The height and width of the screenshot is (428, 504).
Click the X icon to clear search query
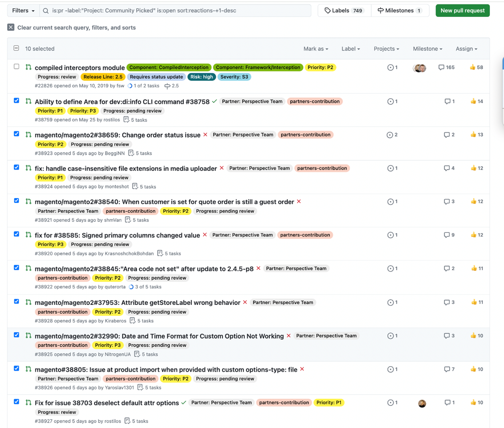pyautogui.click(x=11, y=27)
